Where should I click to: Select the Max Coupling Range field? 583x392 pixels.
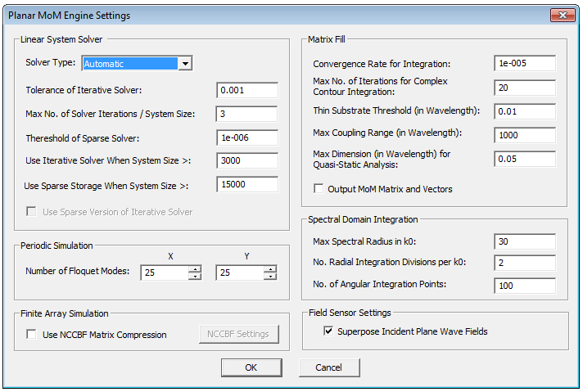click(x=525, y=134)
